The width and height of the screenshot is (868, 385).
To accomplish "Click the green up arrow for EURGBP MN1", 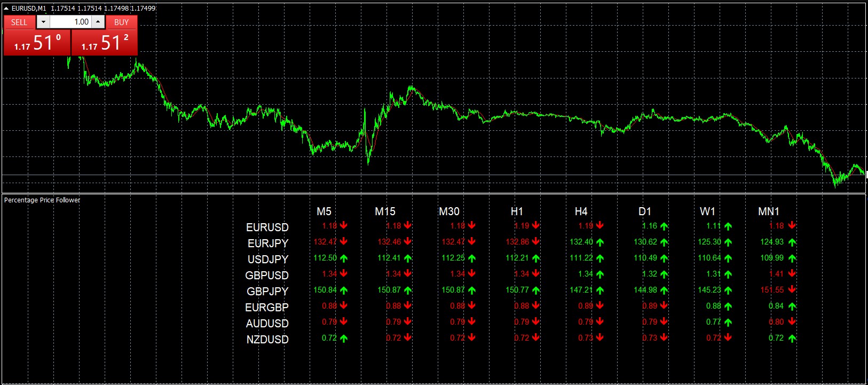I will (792, 306).
